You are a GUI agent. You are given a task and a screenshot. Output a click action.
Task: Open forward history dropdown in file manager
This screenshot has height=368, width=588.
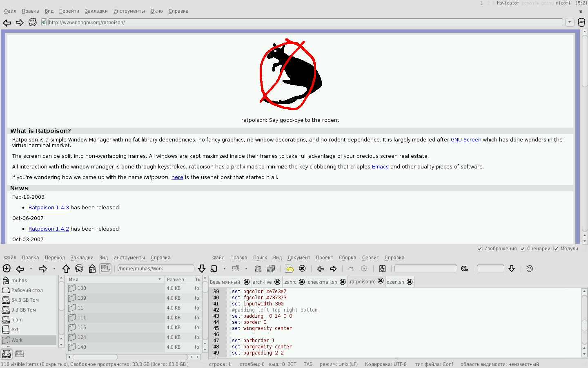(x=54, y=269)
